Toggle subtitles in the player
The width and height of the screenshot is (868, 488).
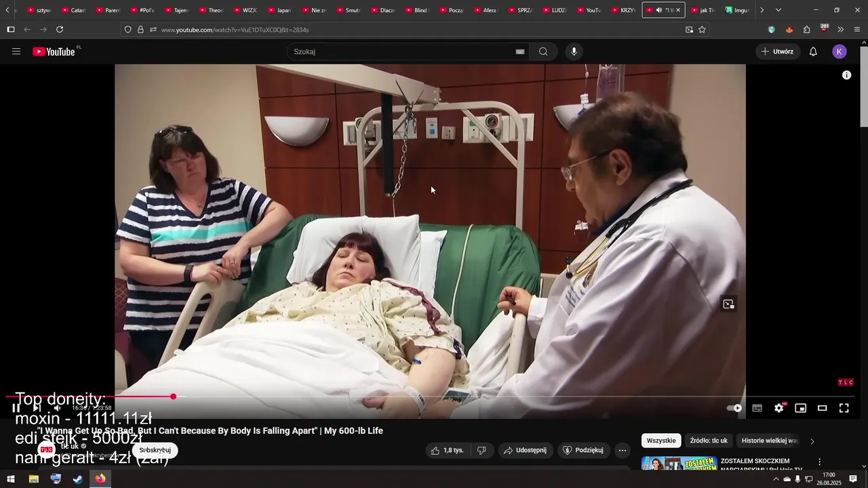point(757,408)
